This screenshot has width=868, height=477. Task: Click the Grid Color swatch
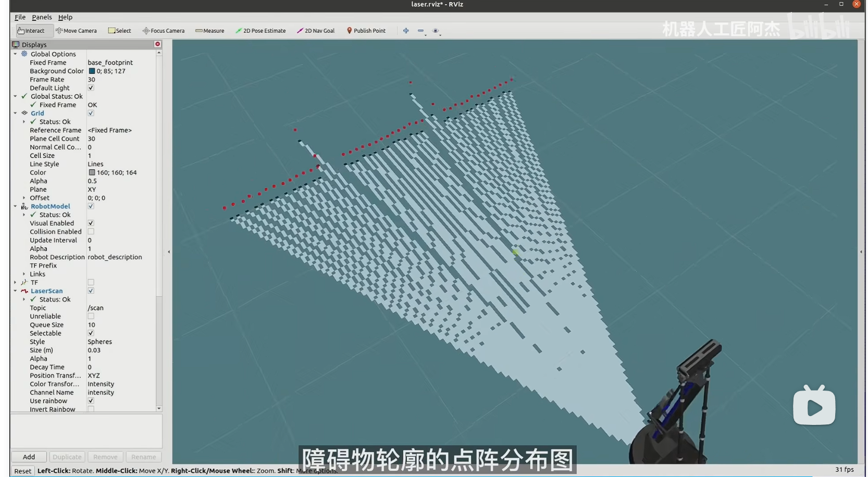point(92,172)
